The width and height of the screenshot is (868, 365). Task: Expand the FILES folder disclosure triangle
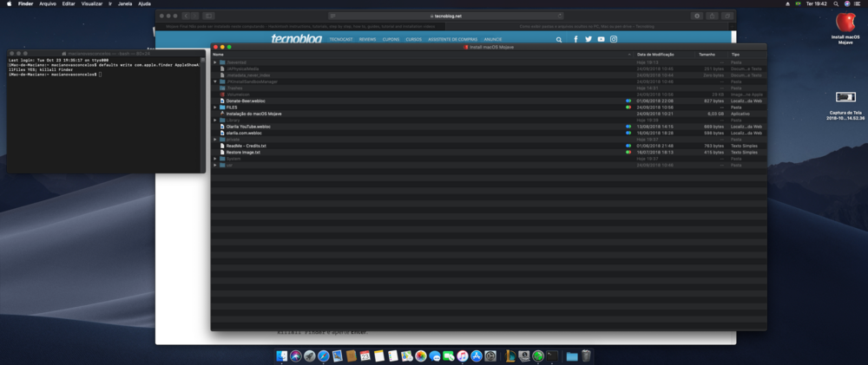(x=215, y=108)
